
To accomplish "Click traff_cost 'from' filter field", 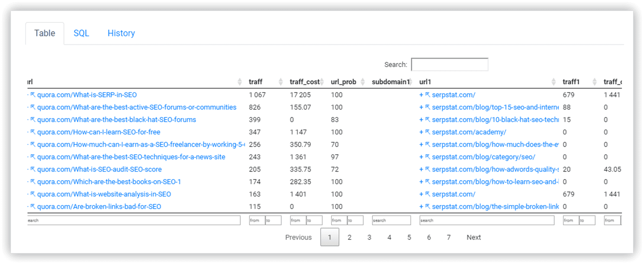I will point(298,221).
